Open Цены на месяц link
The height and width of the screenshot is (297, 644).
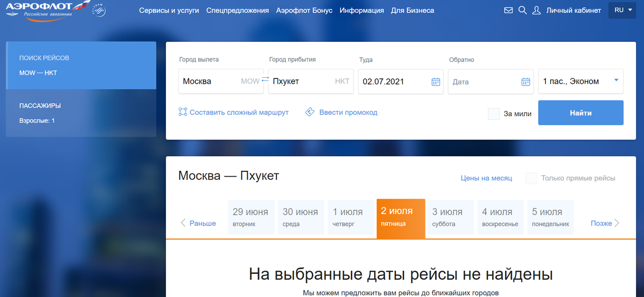point(487,178)
